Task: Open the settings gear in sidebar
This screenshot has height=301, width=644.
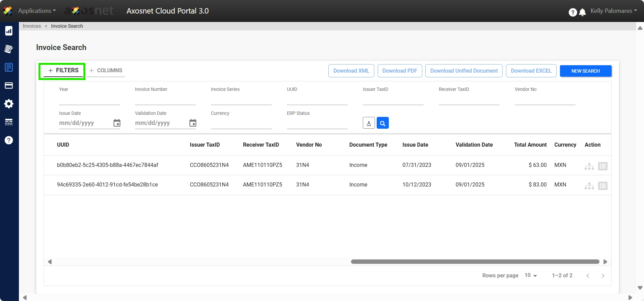Action: click(9, 104)
